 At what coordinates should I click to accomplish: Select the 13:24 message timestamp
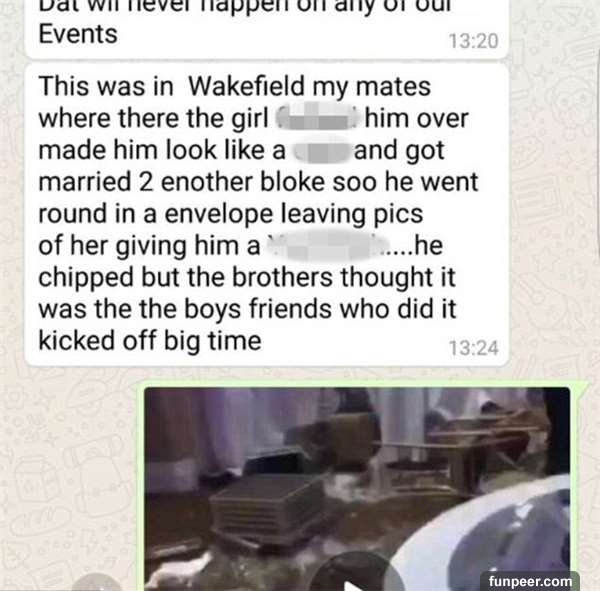474,348
